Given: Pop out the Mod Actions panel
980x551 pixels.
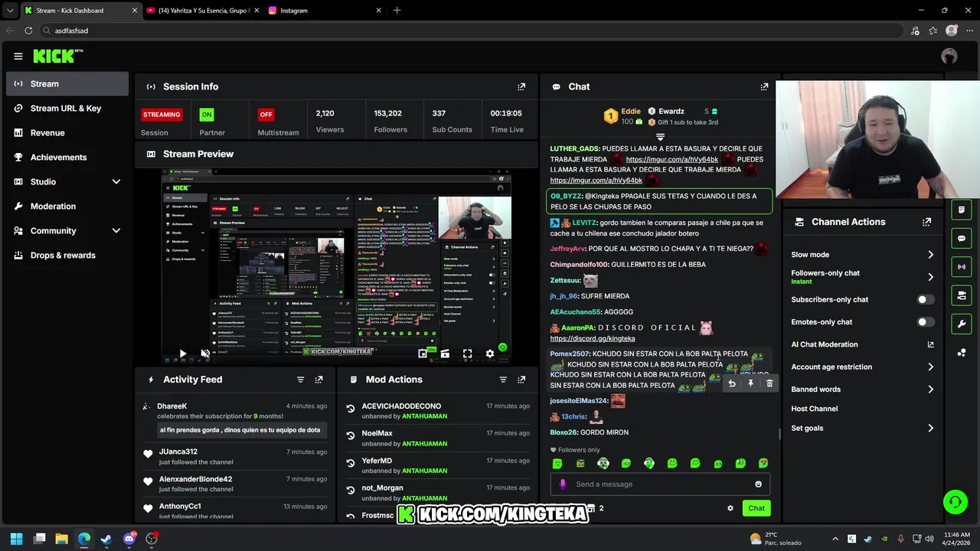Looking at the screenshot, I should pos(521,380).
